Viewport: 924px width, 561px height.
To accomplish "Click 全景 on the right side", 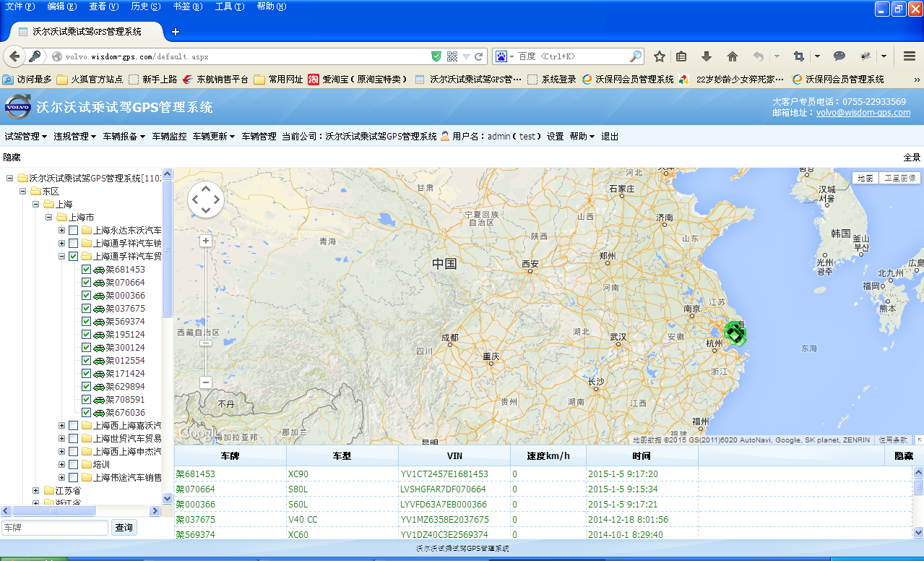I will (x=912, y=157).
